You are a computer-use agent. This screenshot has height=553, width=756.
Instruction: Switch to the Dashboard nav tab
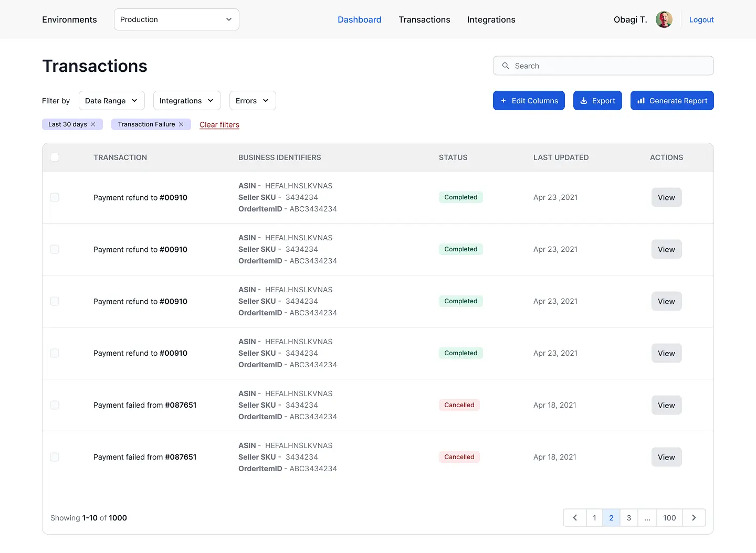click(359, 19)
